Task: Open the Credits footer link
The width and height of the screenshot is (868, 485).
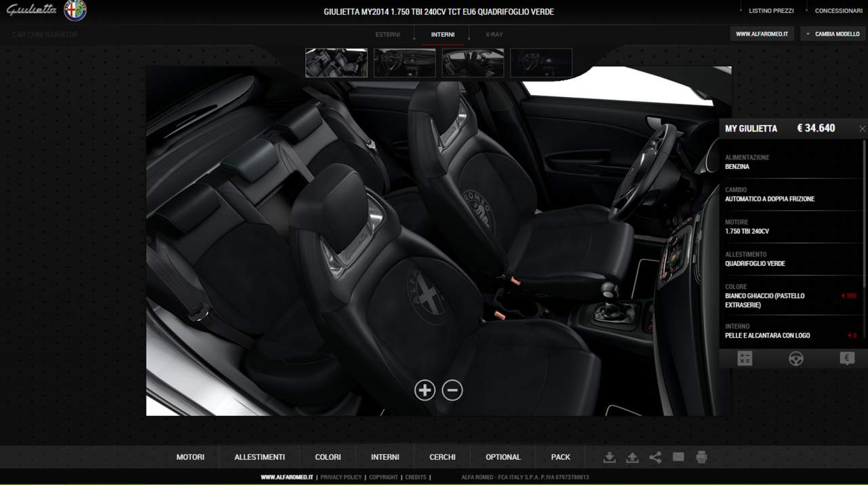Action: pos(416,478)
